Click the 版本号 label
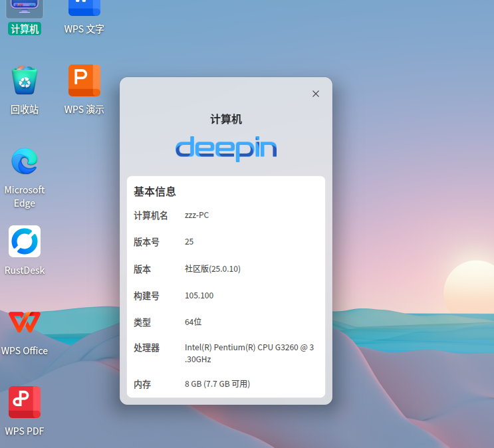494x448 pixels. [146, 242]
